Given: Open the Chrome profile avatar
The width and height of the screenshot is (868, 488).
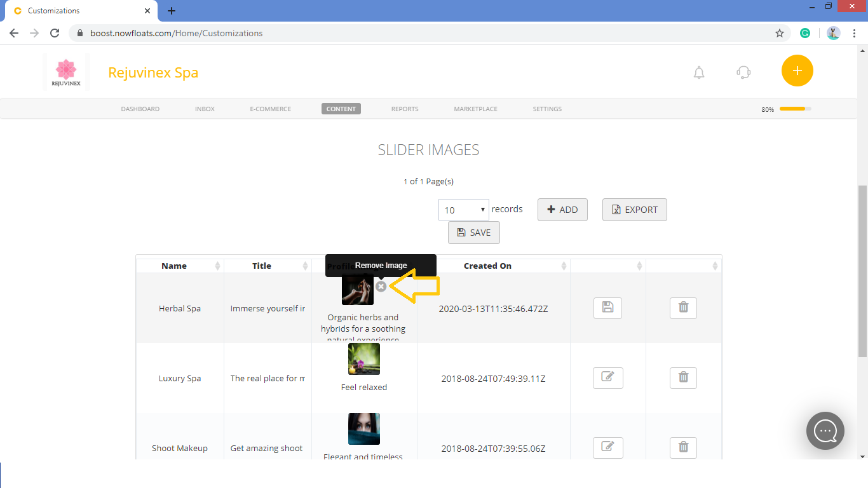Looking at the screenshot, I should [x=834, y=33].
